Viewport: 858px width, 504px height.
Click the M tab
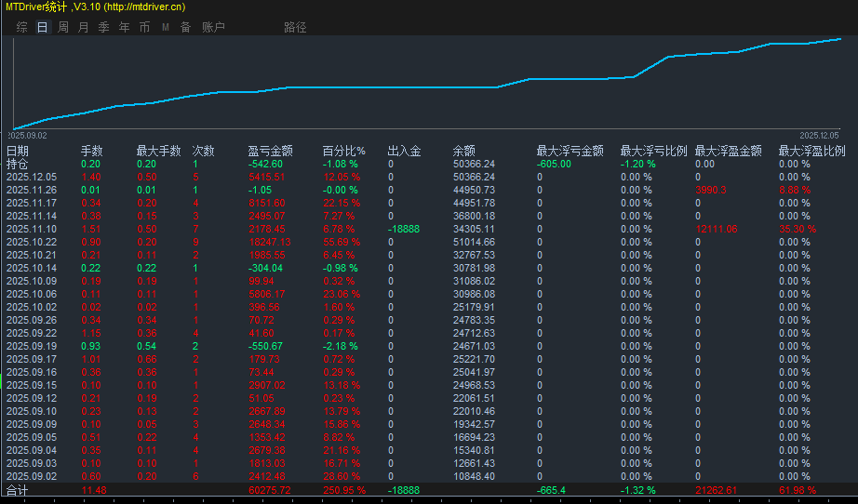[x=165, y=27]
